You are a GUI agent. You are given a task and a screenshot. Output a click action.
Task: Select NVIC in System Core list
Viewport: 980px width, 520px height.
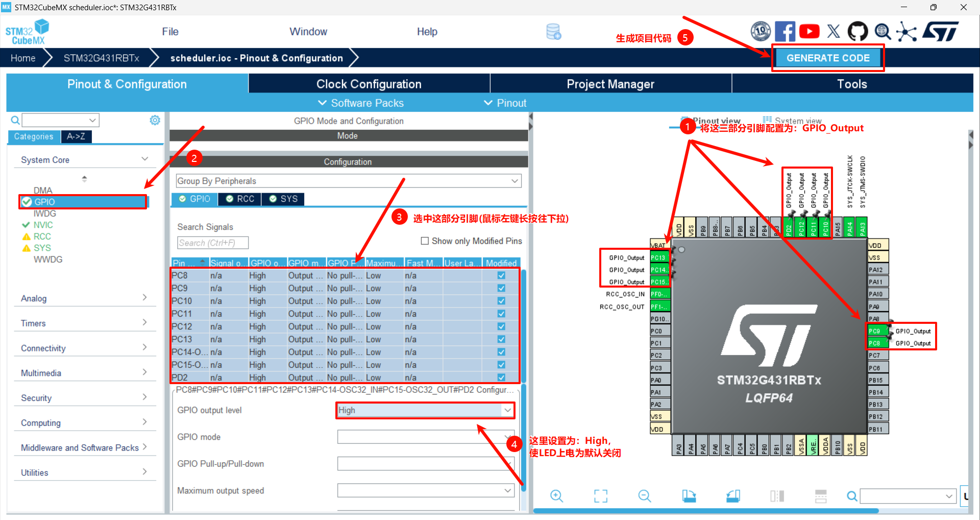tap(43, 225)
